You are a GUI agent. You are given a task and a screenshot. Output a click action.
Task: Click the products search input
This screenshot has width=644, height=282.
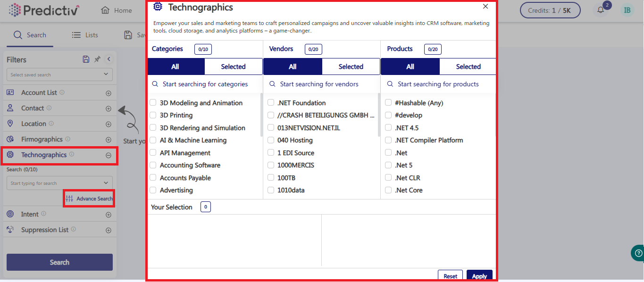[x=439, y=84]
